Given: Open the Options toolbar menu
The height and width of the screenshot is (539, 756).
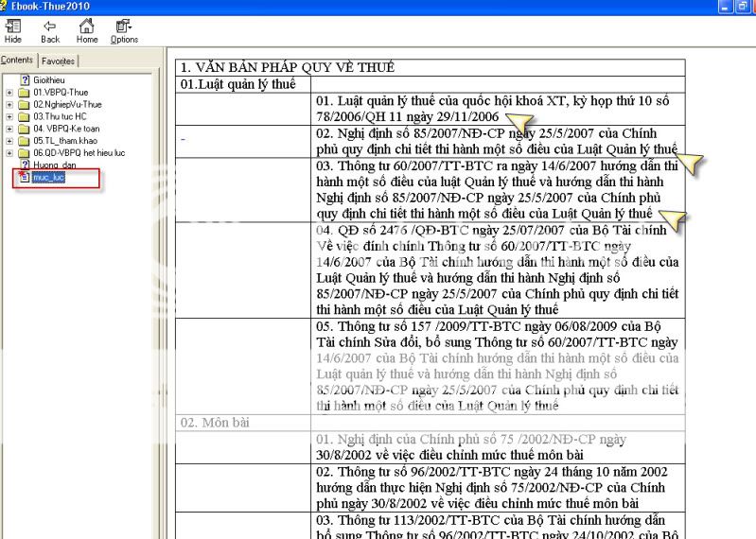Looking at the screenshot, I should [x=124, y=30].
